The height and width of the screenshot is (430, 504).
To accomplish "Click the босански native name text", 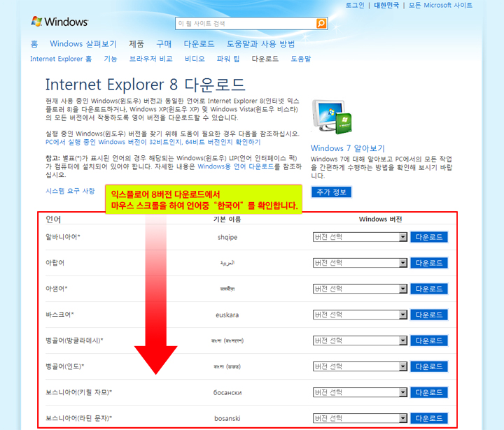I will (227, 392).
